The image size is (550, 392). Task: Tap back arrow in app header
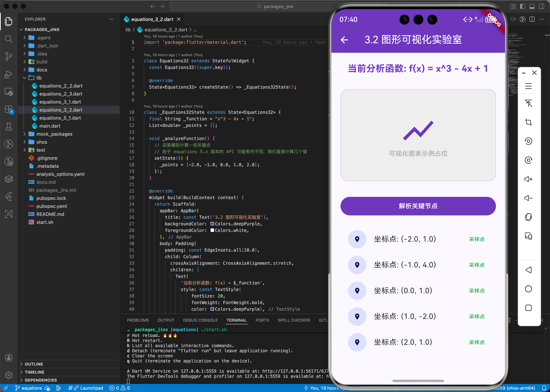pos(344,40)
